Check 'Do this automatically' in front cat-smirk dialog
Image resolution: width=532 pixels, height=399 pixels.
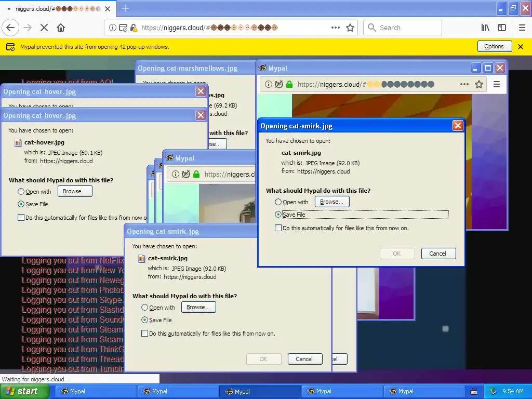tap(278, 228)
